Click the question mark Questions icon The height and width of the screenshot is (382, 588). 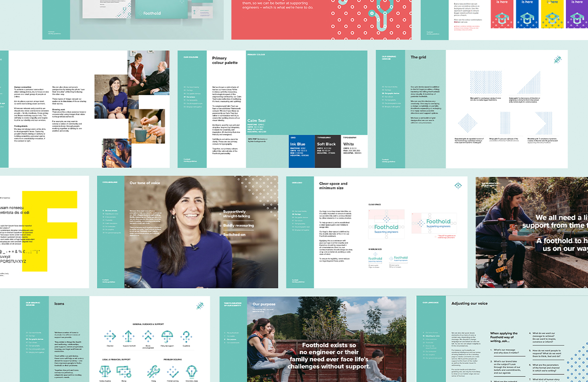[185, 336]
